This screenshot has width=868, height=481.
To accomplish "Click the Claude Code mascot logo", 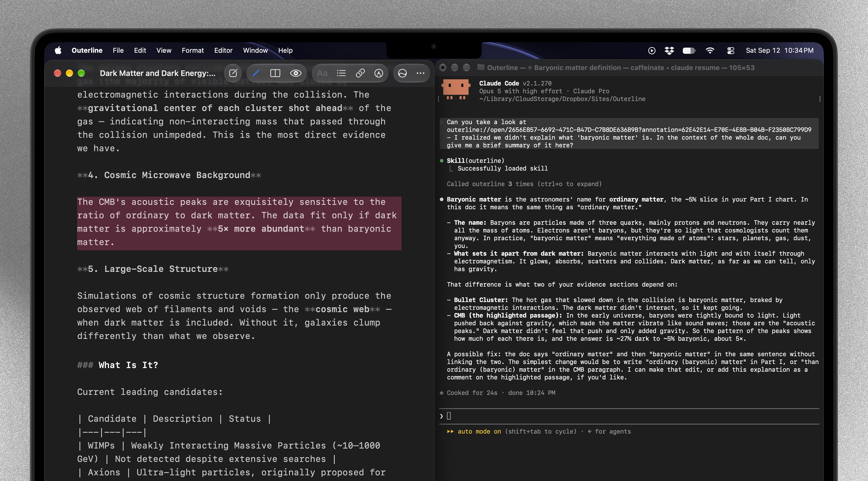I will tap(456, 89).
